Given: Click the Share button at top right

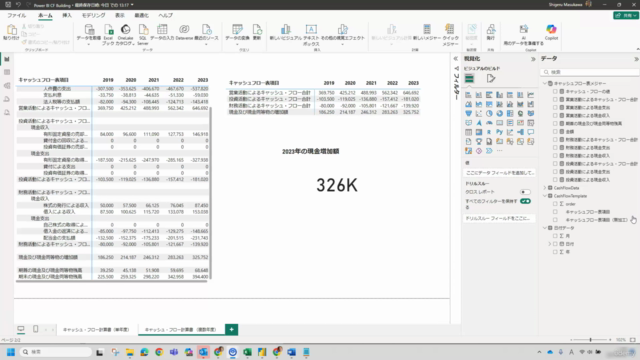Looking at the screenshot, I should 626,15.
